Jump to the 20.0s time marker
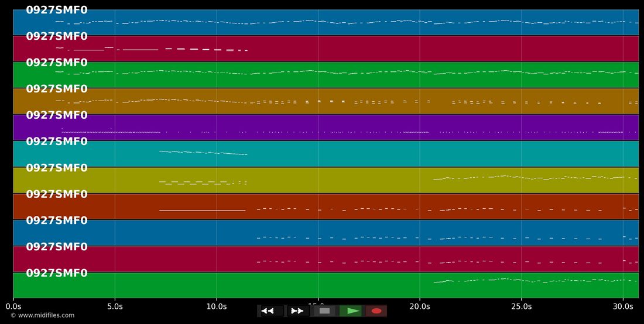This screenshot has height=324, width=644. click(x=420, y=306)
